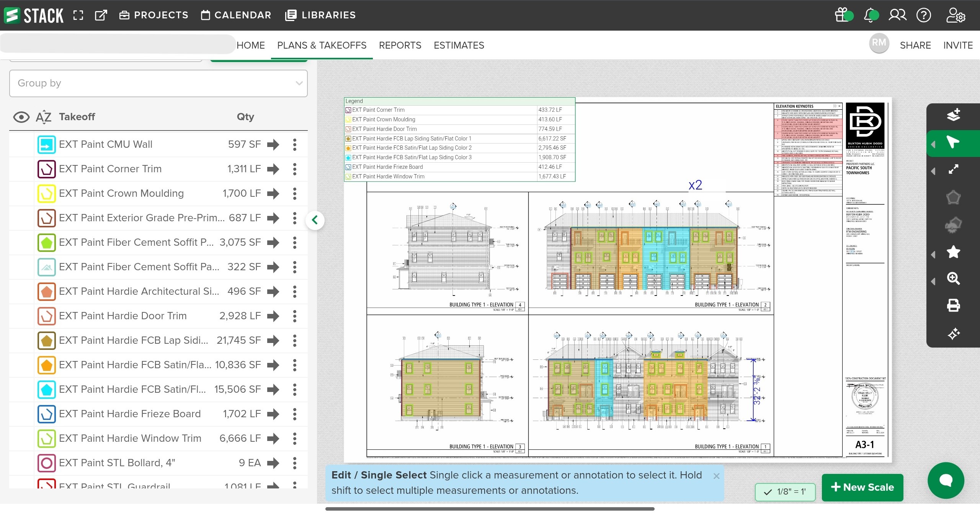
Task: Click the fullscreen icon next to STACK logo
Action: coord(78,15)
